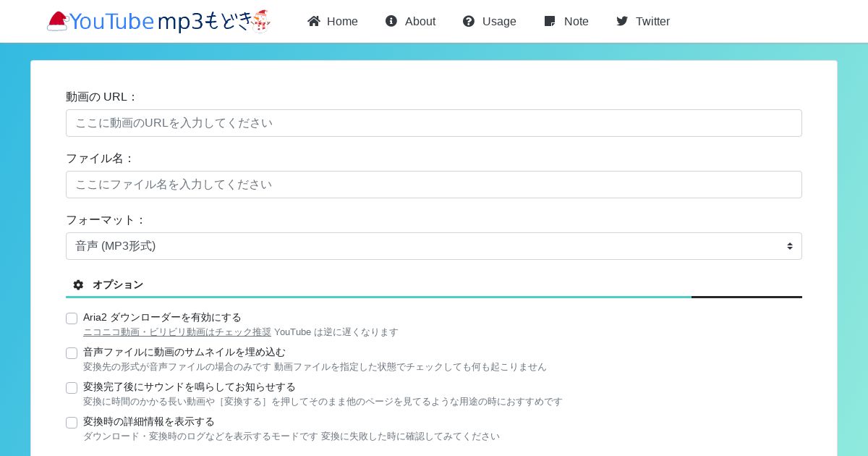This screenshot has height=456, width=868.
Task: Collapse the オプション section header
Action: click(x=434, y=284)
